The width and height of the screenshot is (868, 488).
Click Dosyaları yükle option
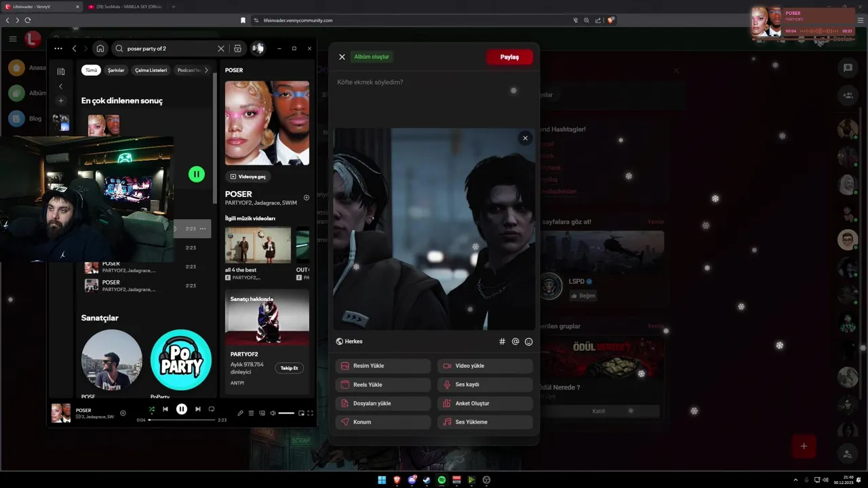point(383,403)
